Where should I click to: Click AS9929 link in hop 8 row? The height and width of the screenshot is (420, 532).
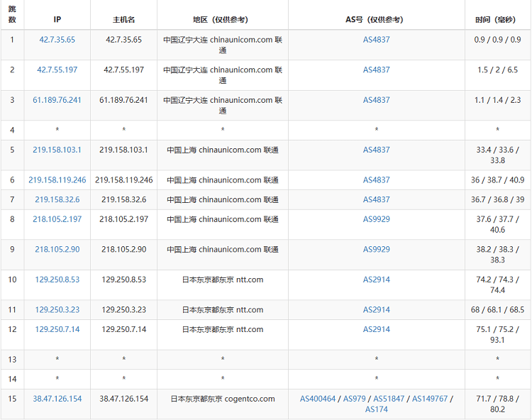pos(376,219)
